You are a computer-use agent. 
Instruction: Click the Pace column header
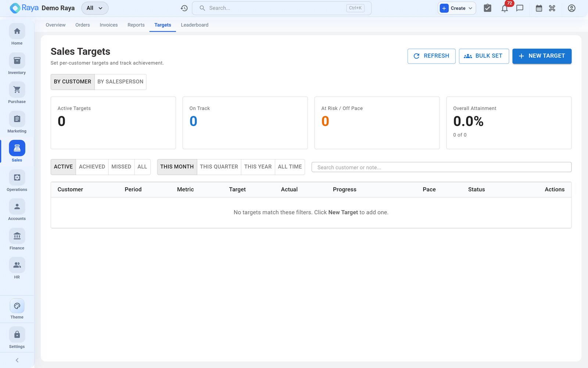pyautogui.click(x=429, y=190)
